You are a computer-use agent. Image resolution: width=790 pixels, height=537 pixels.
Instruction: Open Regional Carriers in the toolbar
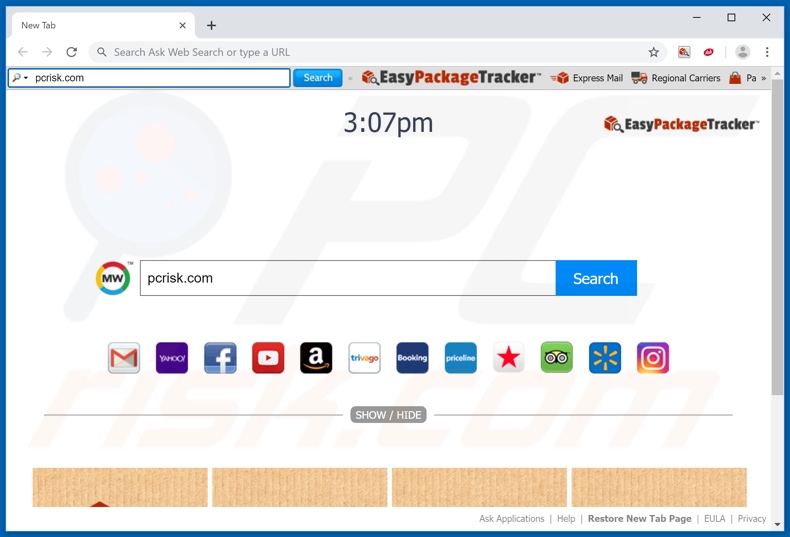pos(676,78)
